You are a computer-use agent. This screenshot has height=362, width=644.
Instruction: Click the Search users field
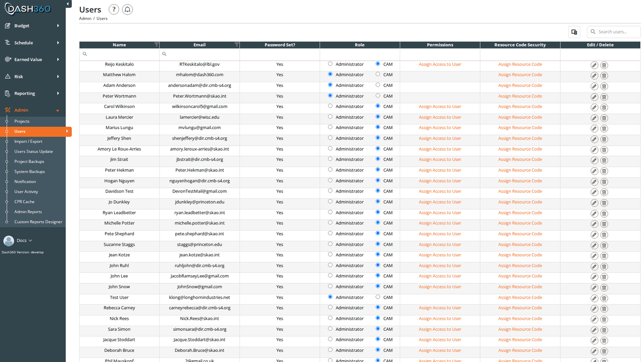coord(614,32)
